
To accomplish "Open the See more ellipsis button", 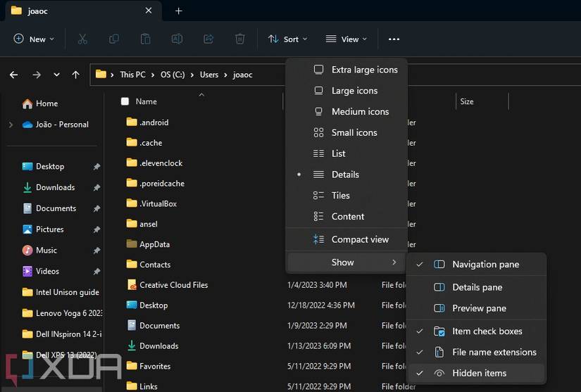I will pyautogui.click(x=394, y=39).
